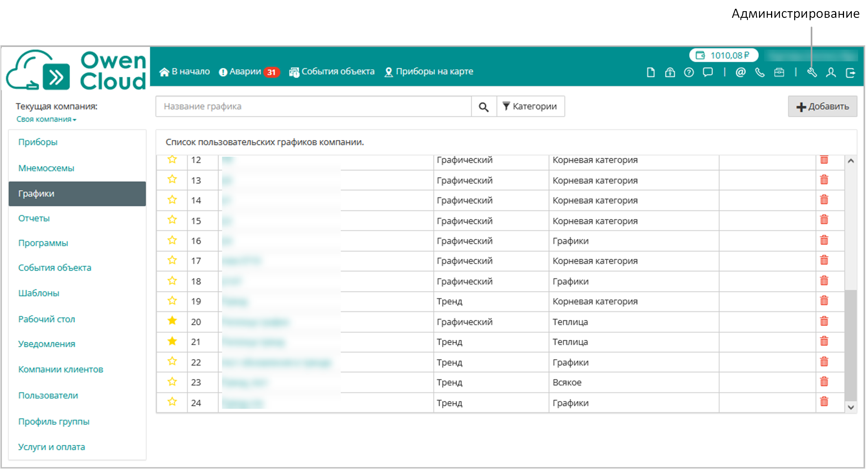868x469 pixels.
Task: Click the chat bubble icon in header
Action: (x=708, y=72)
